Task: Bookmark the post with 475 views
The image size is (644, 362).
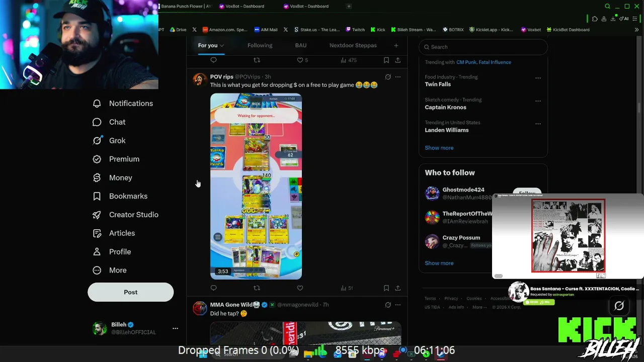Action: click(x=386, y=60)
